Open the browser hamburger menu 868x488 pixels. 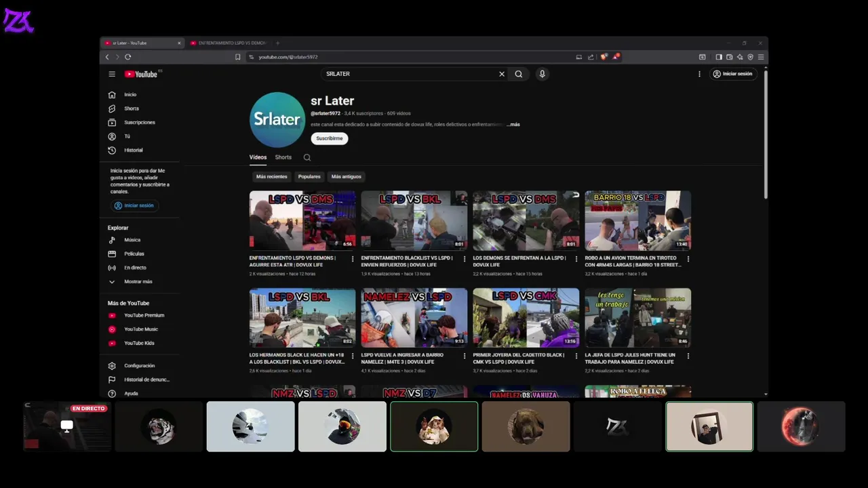[761, 57]
